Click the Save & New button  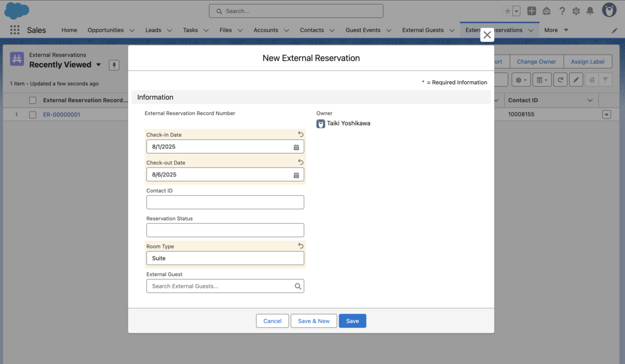[314, 321]
